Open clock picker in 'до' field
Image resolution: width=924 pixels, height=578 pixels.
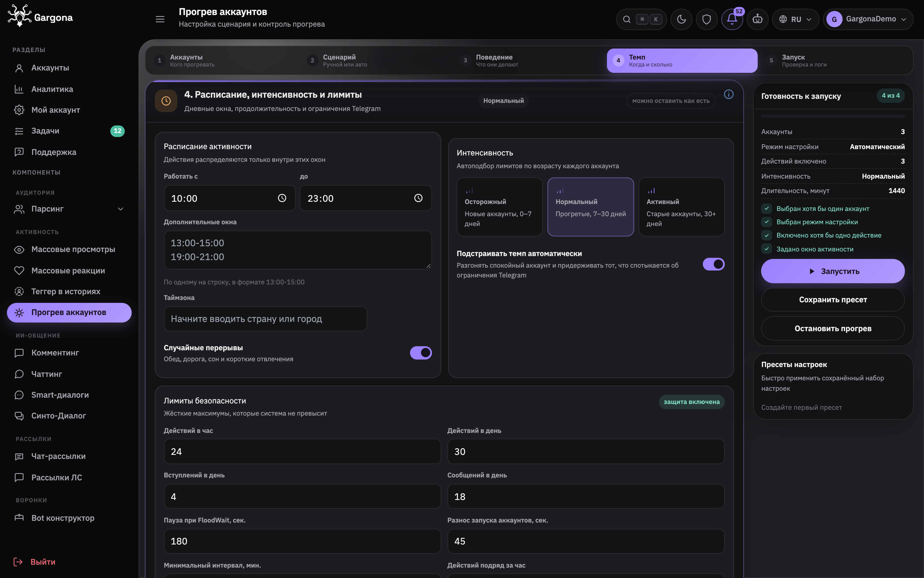tap(418, 198)
